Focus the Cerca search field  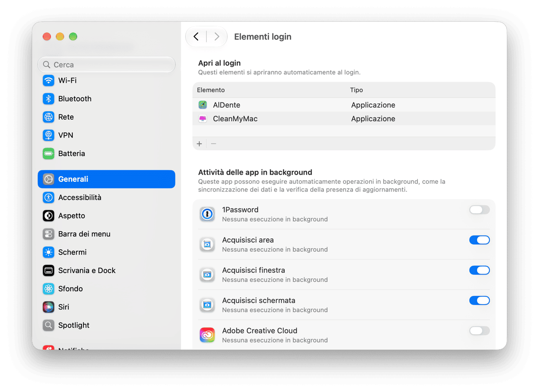click(x=106, y=65)
